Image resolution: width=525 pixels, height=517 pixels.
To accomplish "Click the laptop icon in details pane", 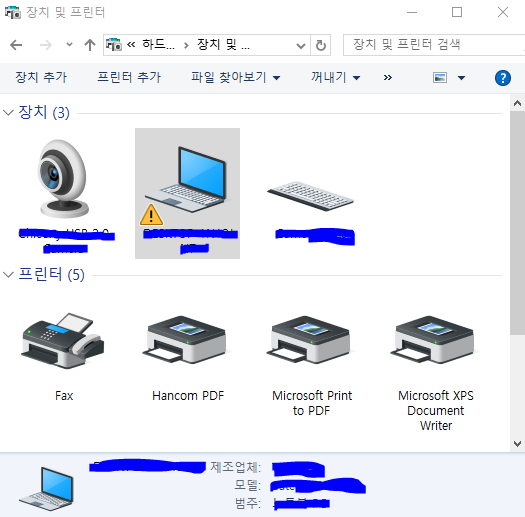I will [x=46, y=489].
